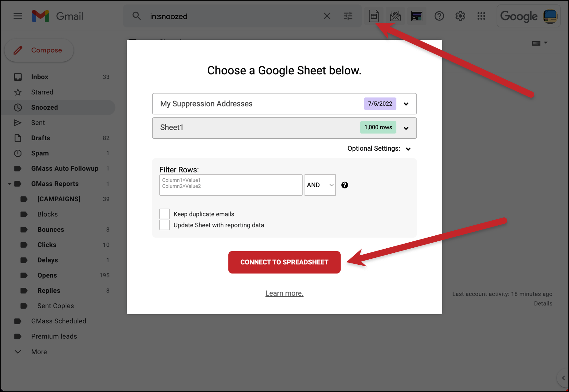Image resolution: width=569 pixels, height=392 pixels.
Task: Open the GMass build email list icon
Action: pyautogui.click(x=395, y=16)
